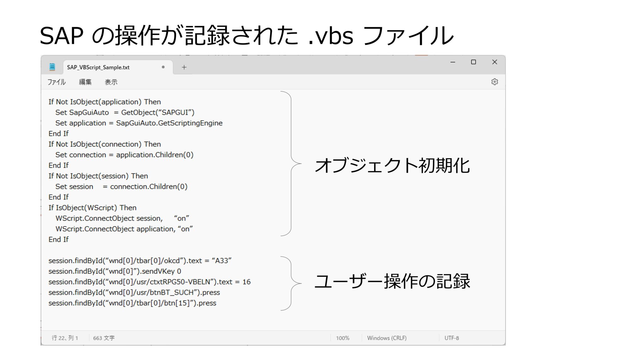Maximize the Notepad window
Viewport: 644px width, 362px height.
click(474, 62)
